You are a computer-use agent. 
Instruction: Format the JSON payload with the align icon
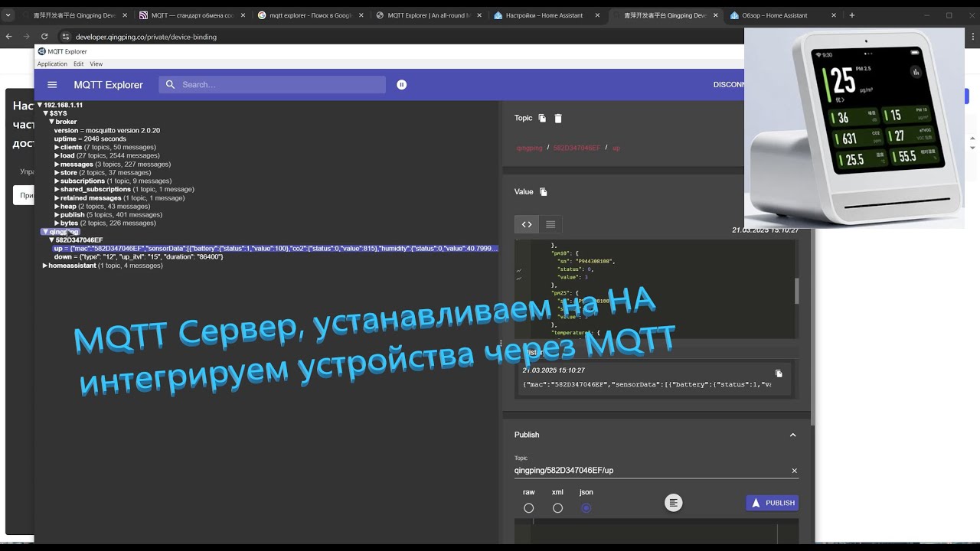point(674,503)
